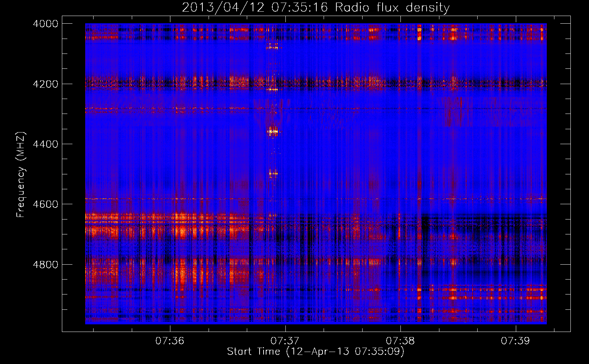Image resolution: width=589 pixels, height=364 pixels.
Task: Click the 07:39 time axis label
Action: coord(515,341)
